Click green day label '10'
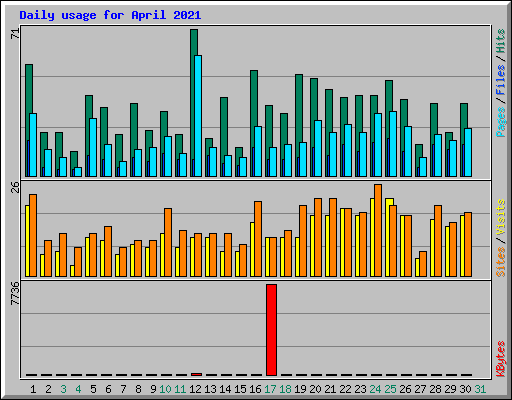This screenshot has width=512, height=400. [x=165, y=389]
